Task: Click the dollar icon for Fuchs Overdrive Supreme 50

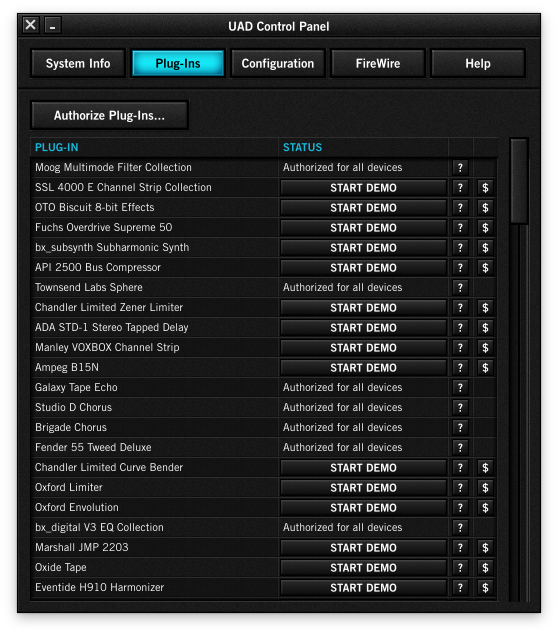Action: pos(485,228)
